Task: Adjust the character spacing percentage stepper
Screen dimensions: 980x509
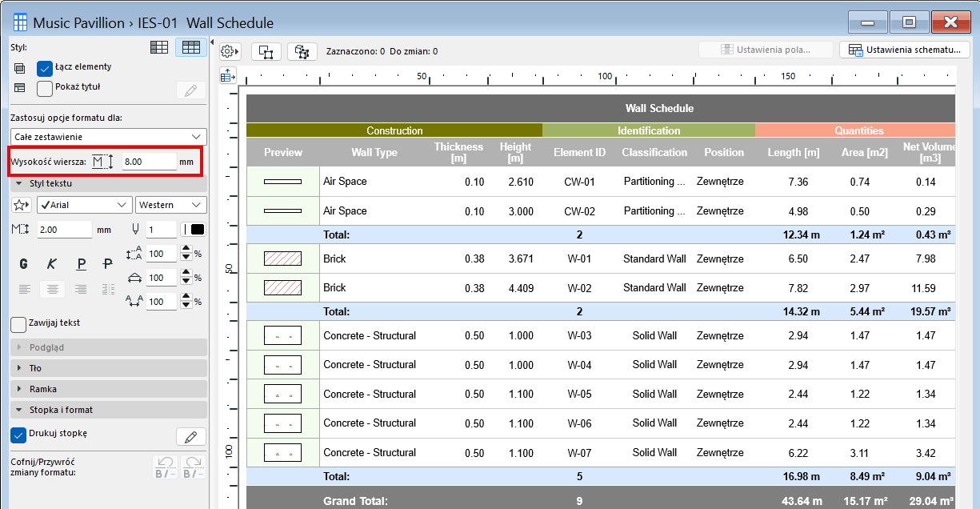Action: coord(186,302)
